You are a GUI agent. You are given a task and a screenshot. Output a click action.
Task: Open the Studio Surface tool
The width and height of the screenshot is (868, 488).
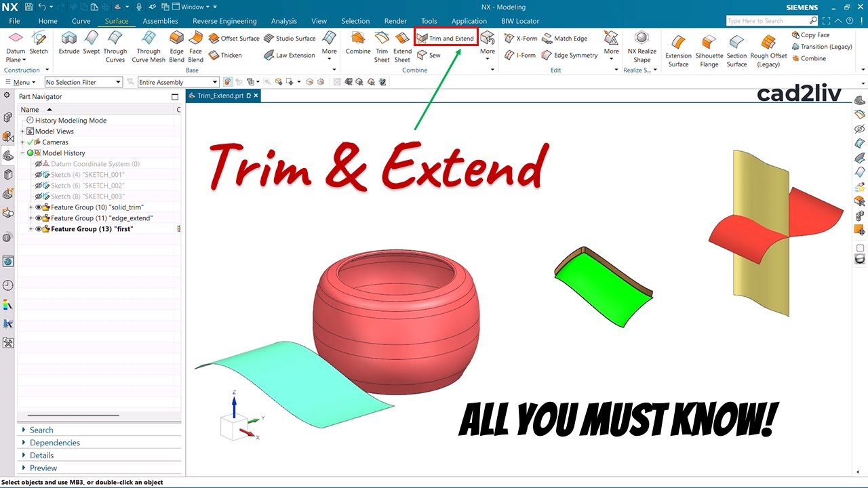[x=290, y=39]
